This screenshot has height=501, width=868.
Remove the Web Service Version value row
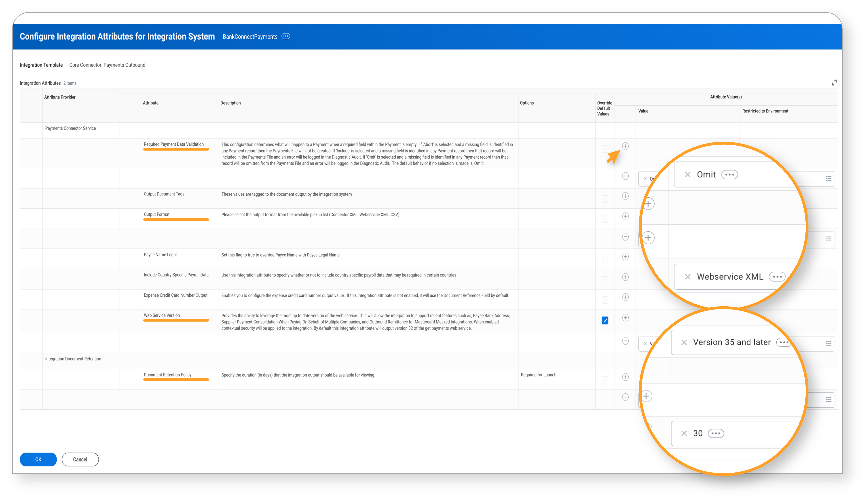point(625,341)
